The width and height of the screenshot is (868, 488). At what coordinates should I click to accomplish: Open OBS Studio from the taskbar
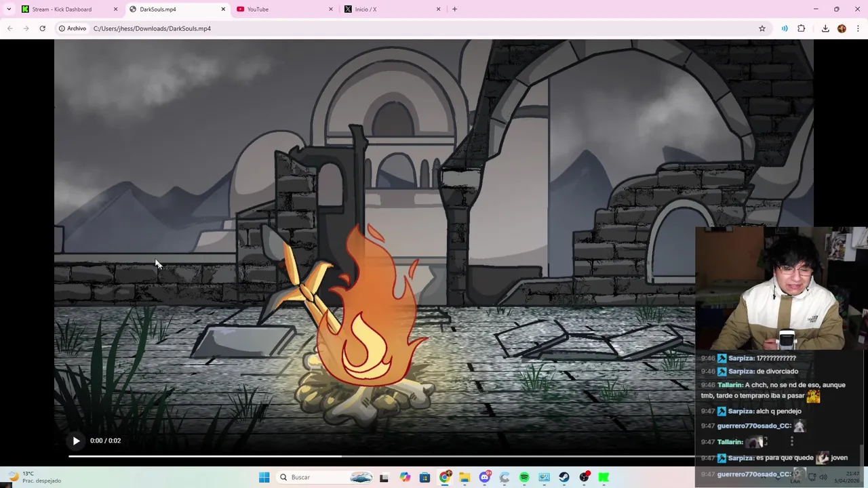[584, 477]
